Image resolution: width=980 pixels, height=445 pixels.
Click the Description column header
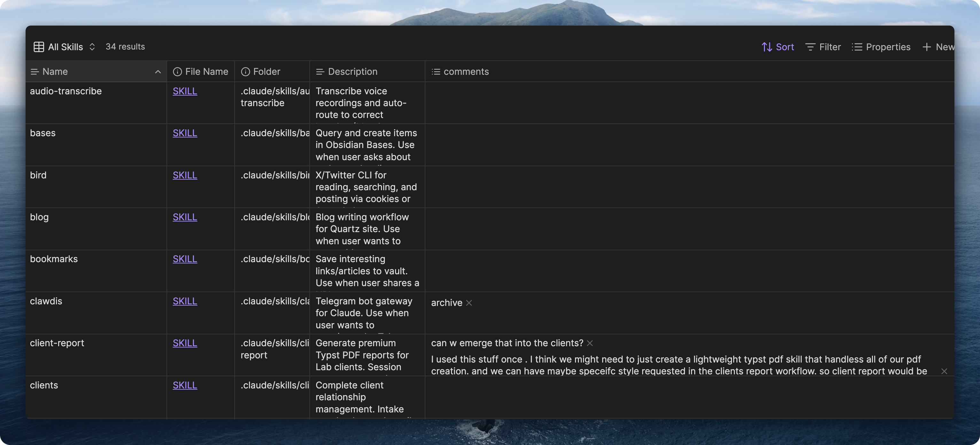[x=352, y=72]
